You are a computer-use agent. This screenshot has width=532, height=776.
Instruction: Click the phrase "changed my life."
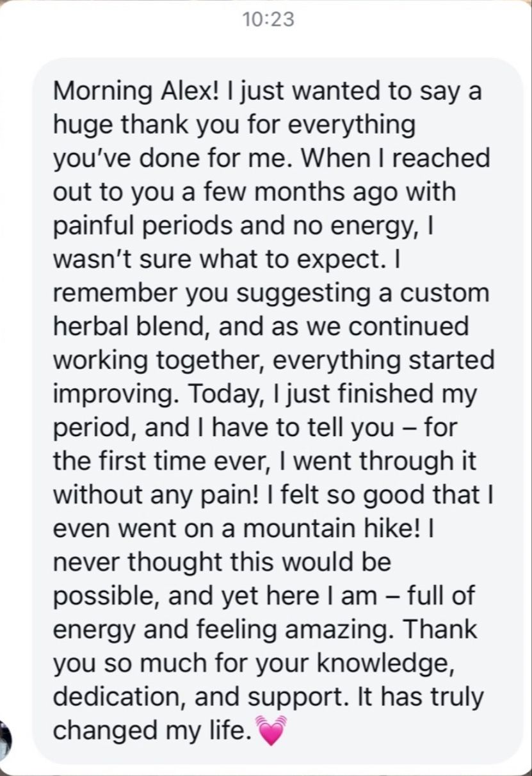(x=150, y=731)
